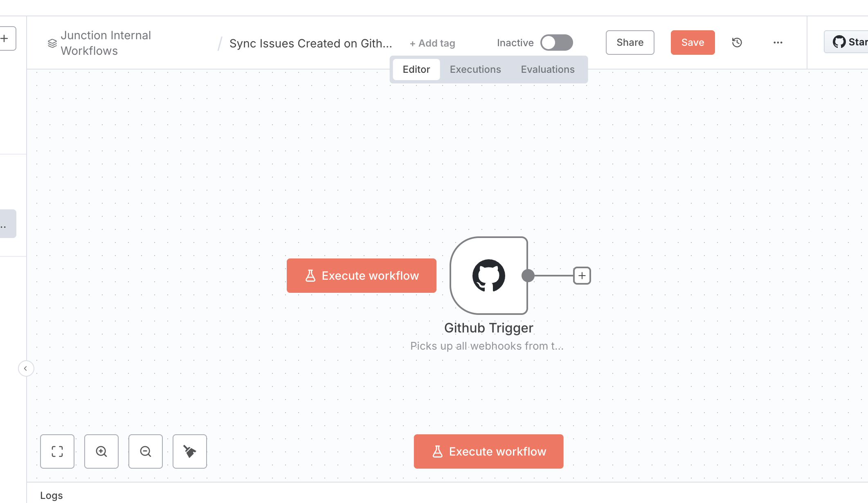
Task: Switch to the Executions tab
Action: [475, 69]
